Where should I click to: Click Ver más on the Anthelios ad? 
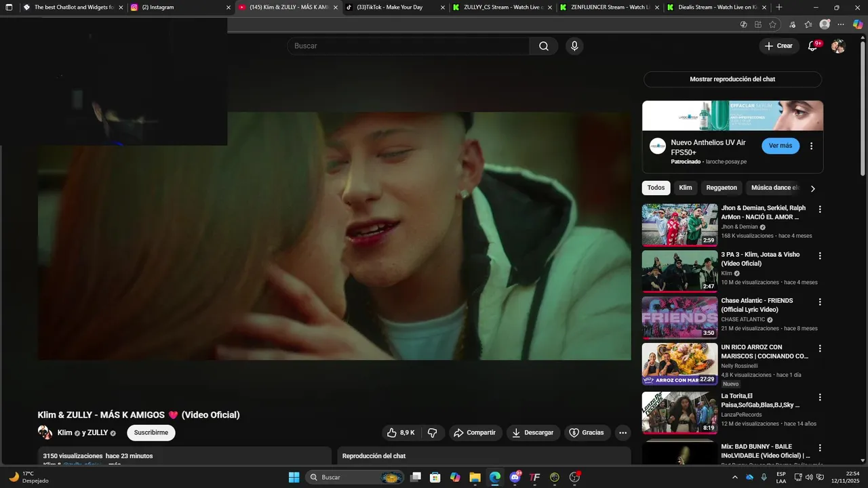tap(781, 146)
